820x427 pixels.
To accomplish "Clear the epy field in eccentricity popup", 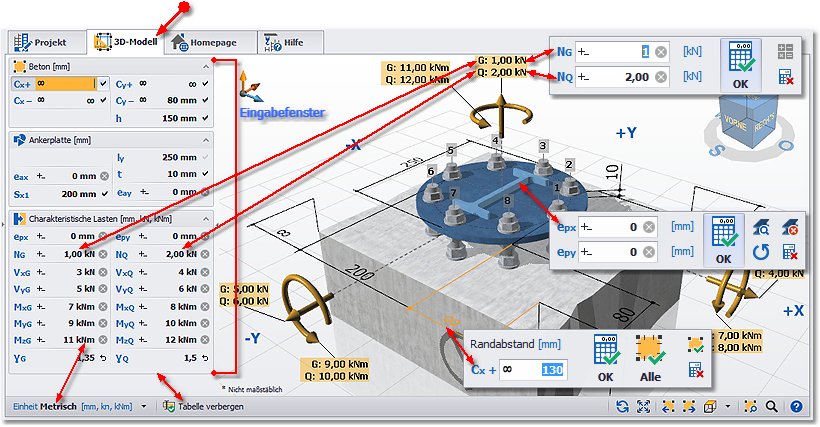I will coord(648,252).
